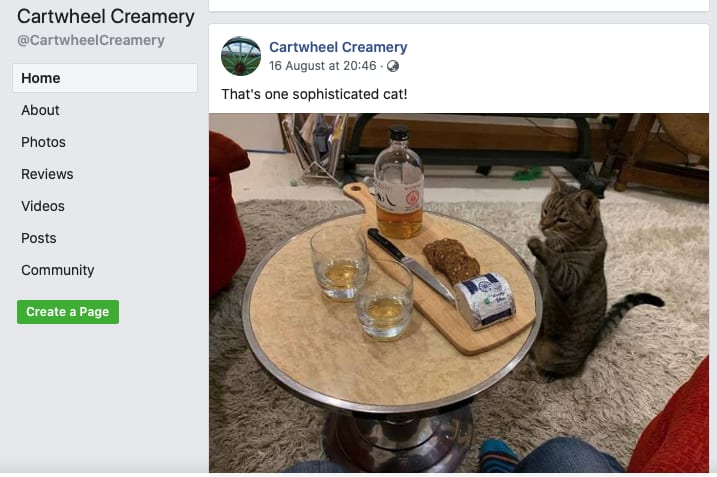Open the Home section in sidebar
Screen dimensions: 717x477
coord(105,78)
